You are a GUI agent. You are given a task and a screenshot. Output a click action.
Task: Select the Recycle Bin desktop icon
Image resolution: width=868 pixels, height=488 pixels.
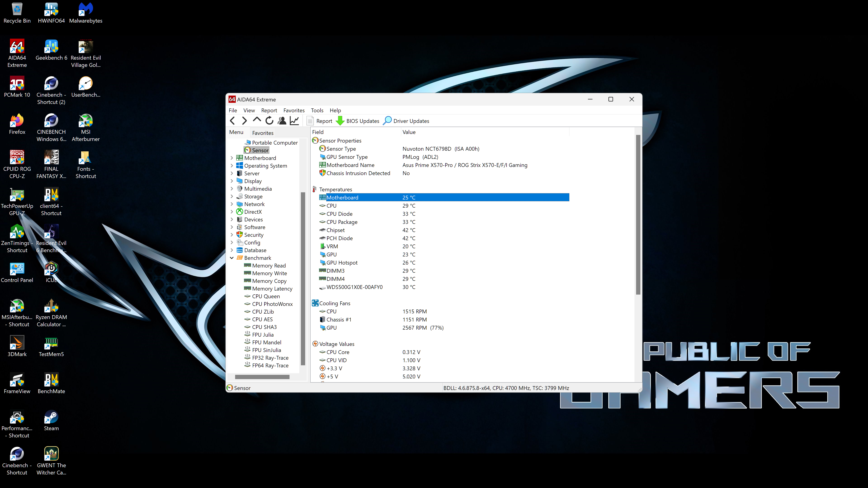pyautogui.click(x=17, y=13)
